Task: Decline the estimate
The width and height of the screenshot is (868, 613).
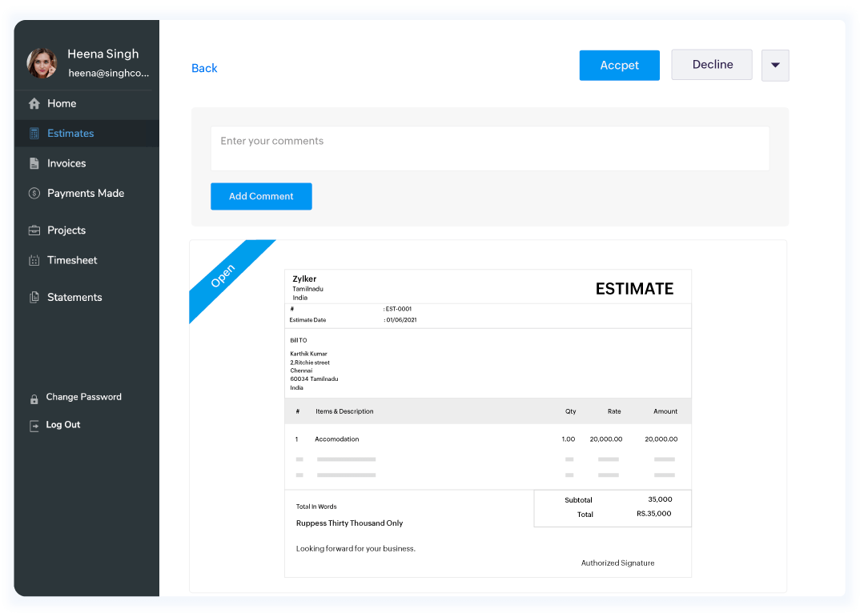Action: tap(711, 65)
